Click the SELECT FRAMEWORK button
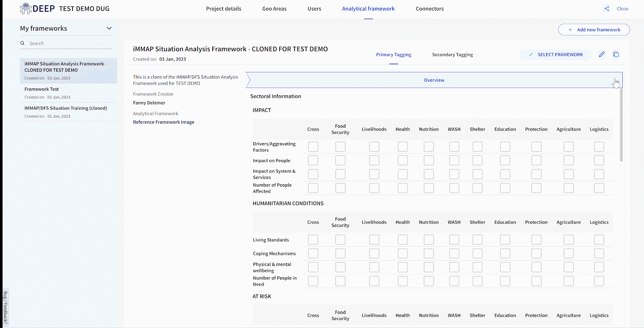The height and width of the screenshot is (328, 644). point(555,54)
